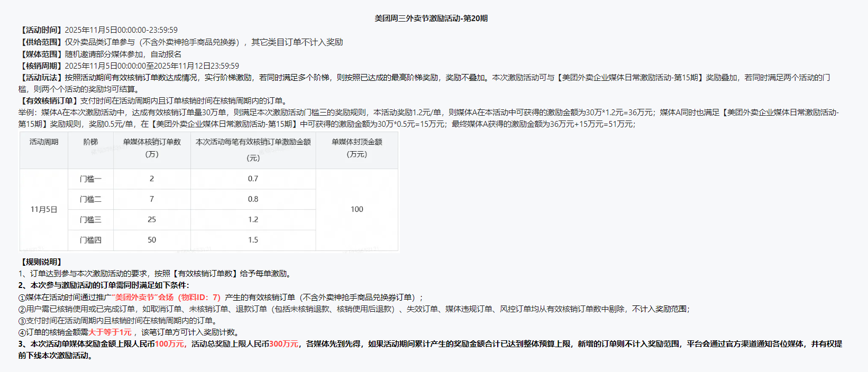868x372 pixels.
Task: Select the 门槛一 row cell
Action: (90, 179)
